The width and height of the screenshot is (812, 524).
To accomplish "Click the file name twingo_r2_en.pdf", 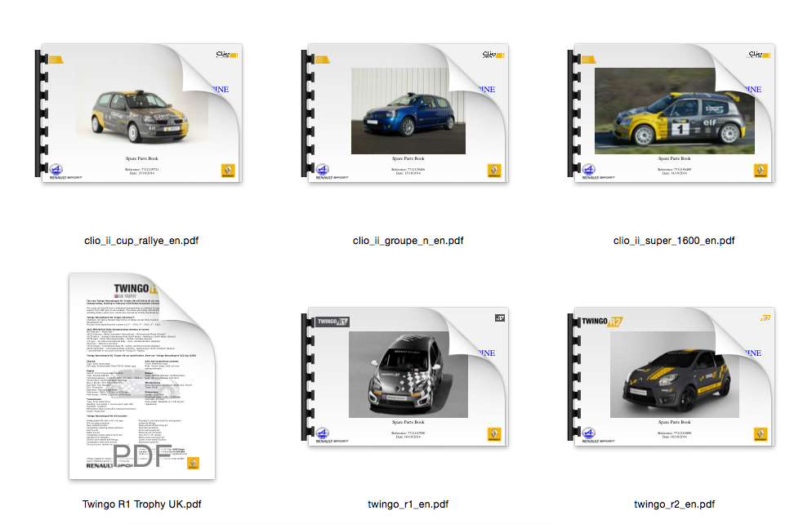I will (x=674, y=504).
